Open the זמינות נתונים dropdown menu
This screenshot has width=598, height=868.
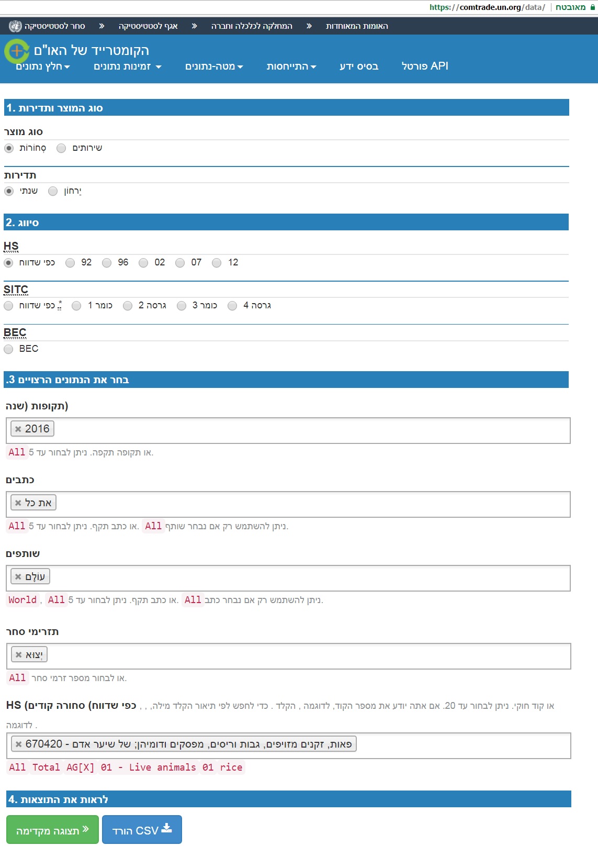(x=127, y=66)
